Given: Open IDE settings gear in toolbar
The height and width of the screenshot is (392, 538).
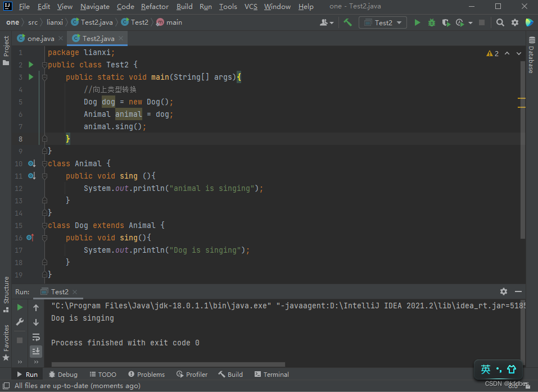Looking at the screenshot, I should pyautogui.click(x=514, y=22).
